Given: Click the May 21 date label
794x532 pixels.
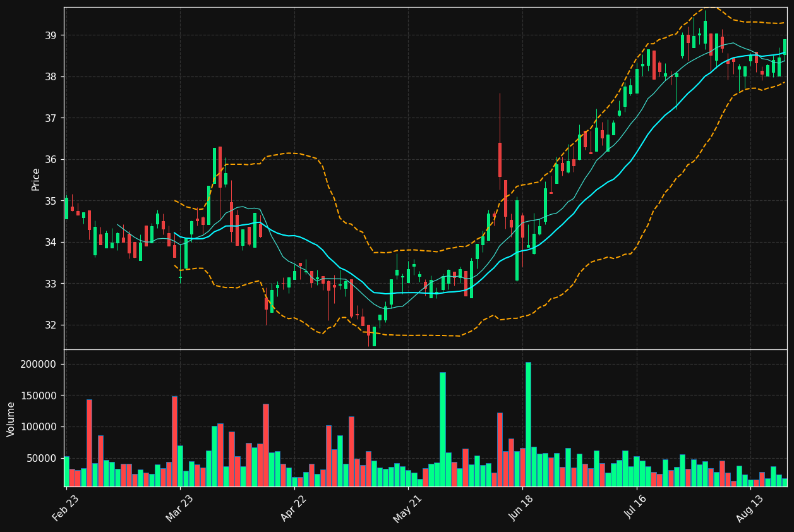Looking at the screenshot, I should pos(408,508).
